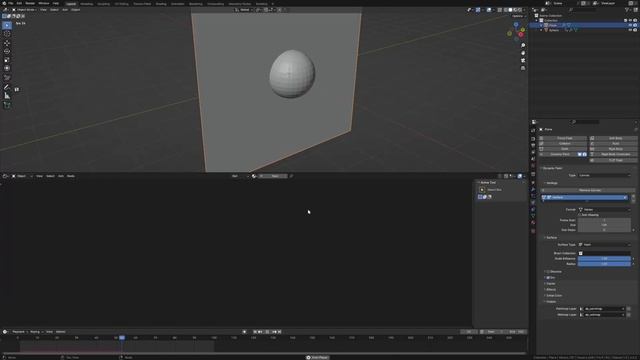Open the Edit menu
The width and height of the screenshot is (640, 360).
pos(19,3)
